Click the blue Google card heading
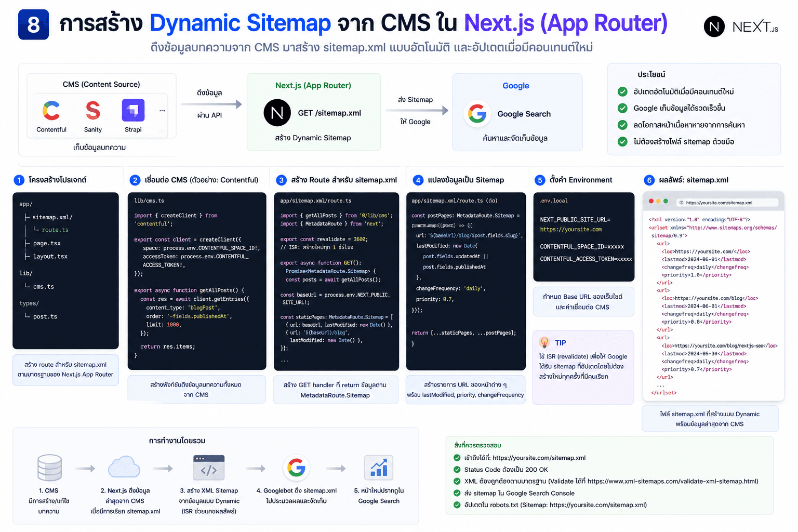The image size is (798, 532). point(516,86)
